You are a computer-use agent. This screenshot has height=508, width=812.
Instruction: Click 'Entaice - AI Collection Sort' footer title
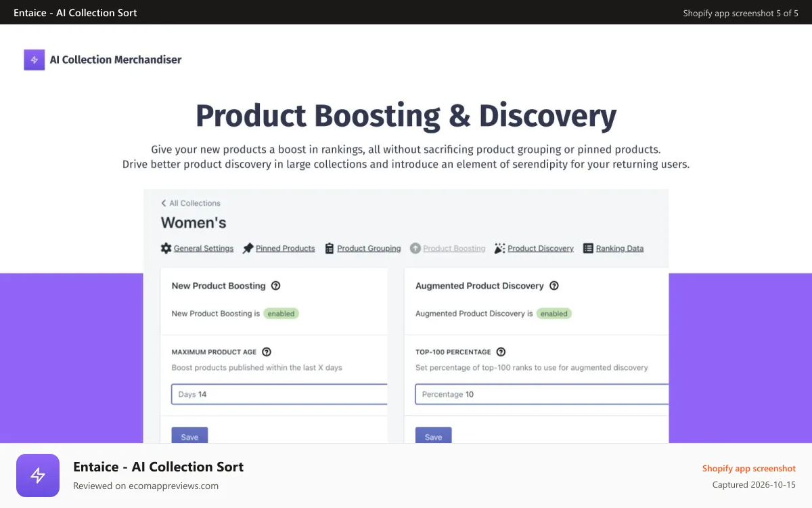158,467
